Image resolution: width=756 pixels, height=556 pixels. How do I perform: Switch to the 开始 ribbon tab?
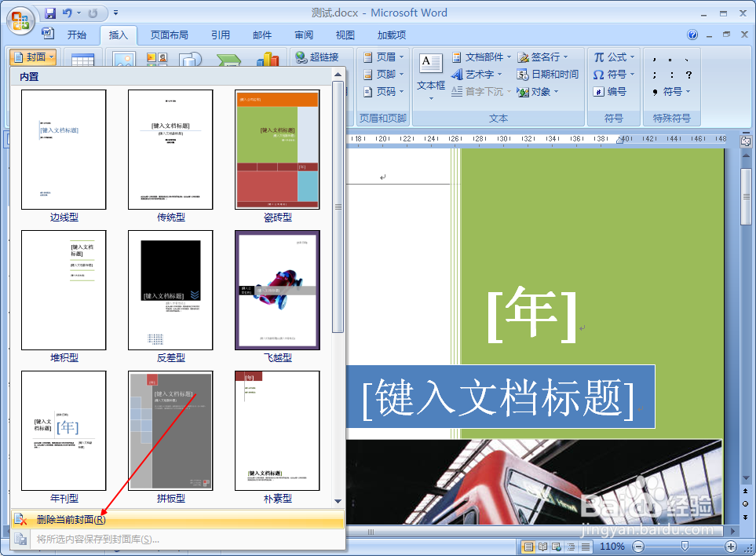click(77, 35)
